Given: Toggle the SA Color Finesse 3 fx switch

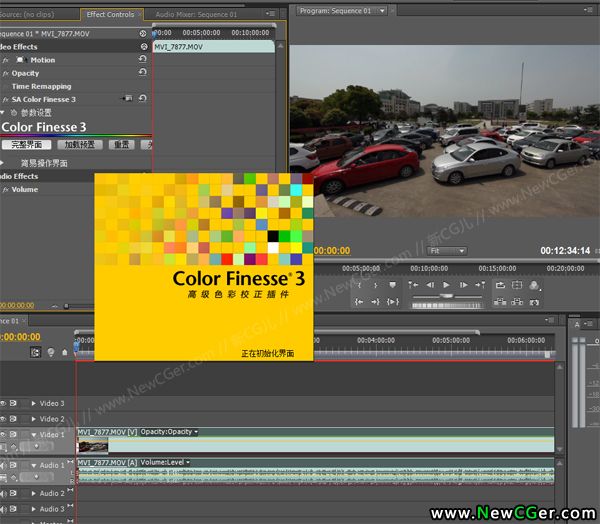Looking at the screenshot, I should point(5,100).
